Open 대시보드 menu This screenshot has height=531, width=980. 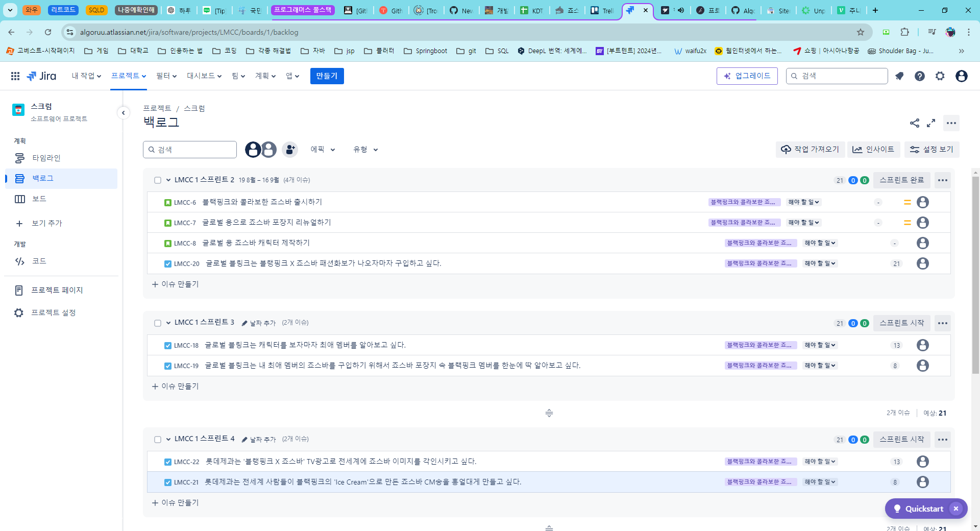click(x=204, y=76)
